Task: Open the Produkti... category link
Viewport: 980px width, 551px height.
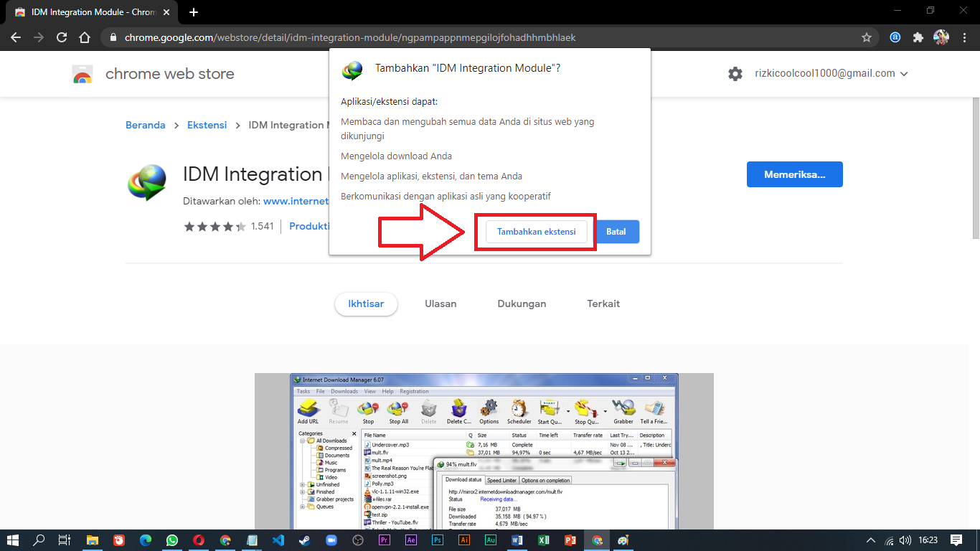Action: coord(308,226)
